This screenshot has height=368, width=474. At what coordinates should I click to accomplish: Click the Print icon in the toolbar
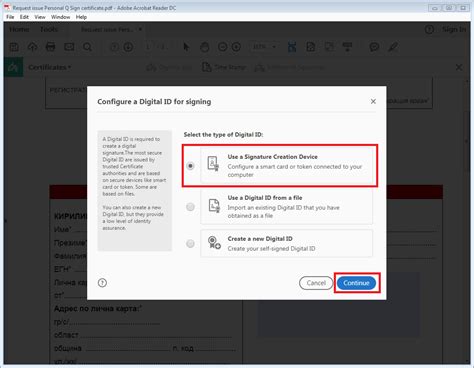click(x=50, y=47)
